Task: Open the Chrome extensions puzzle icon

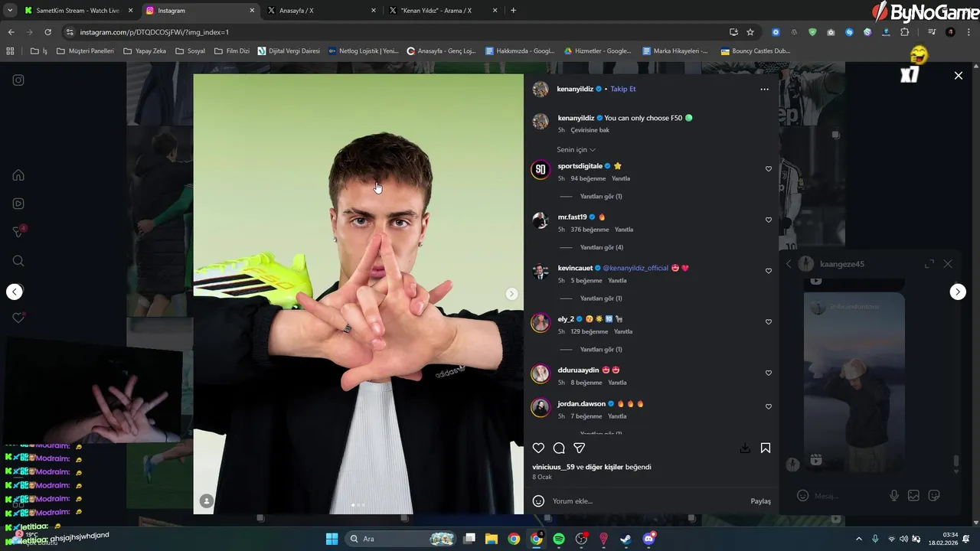Action: (904, 32)
